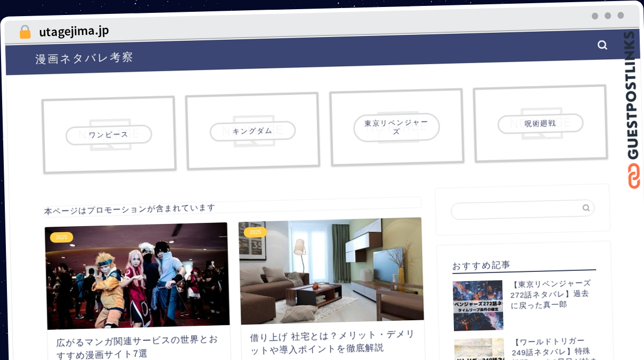
Task: Open the ワンピース category card
Action: pos(109,134)
